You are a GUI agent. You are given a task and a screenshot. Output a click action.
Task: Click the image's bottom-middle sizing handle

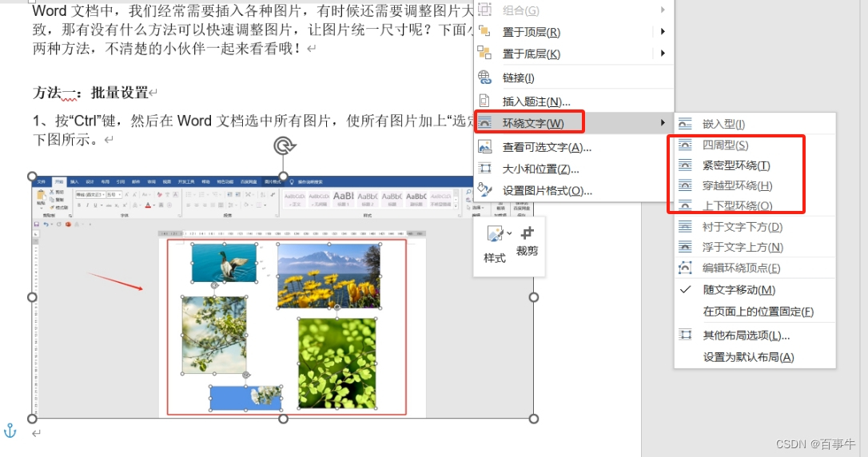[x=284, y=419]
